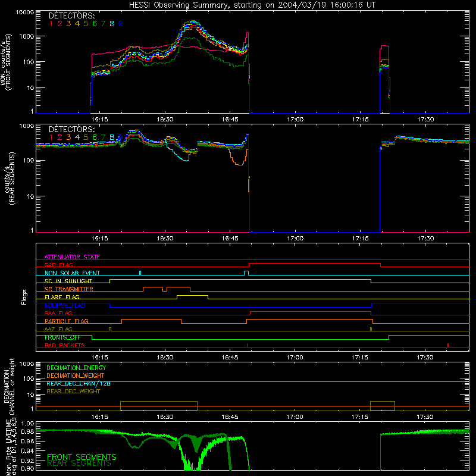Select red detector 1 in the rear segments legend

51,137
